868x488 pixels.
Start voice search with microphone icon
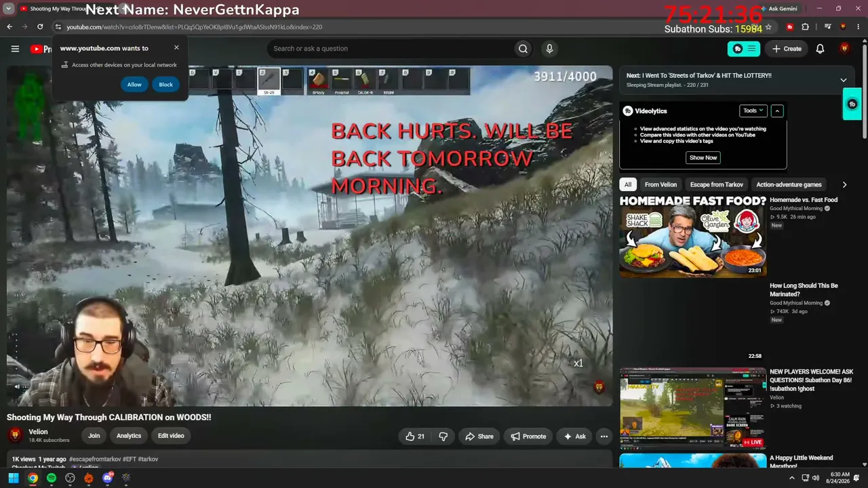coord(549,49)
